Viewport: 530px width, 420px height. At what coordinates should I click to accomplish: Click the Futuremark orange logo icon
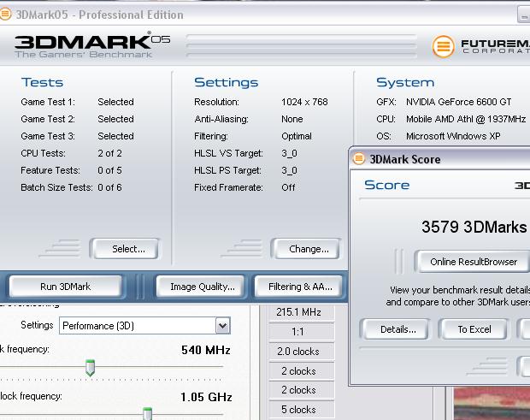(443, 46)
